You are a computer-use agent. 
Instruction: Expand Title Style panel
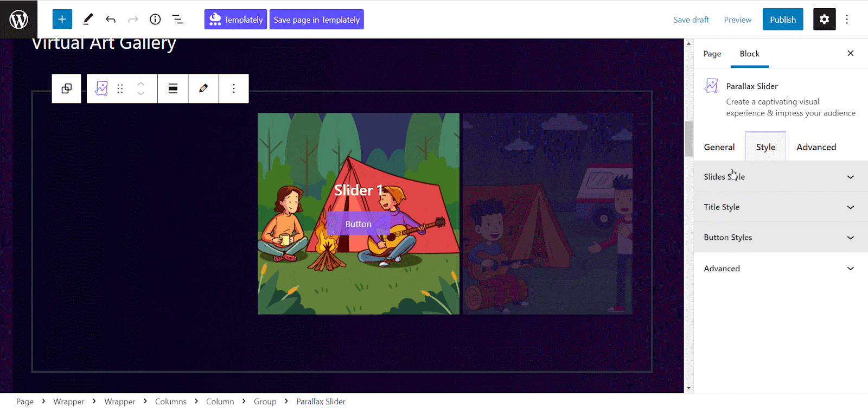(781, 207)
